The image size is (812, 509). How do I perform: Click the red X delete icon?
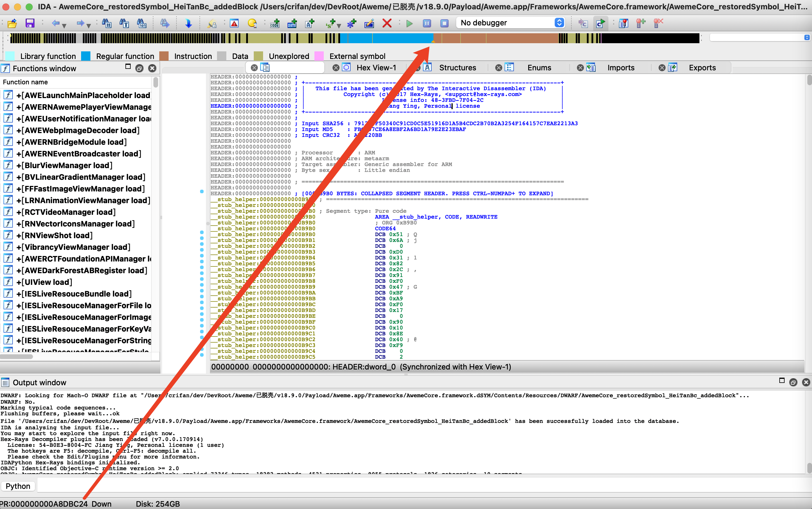[387, 23]
